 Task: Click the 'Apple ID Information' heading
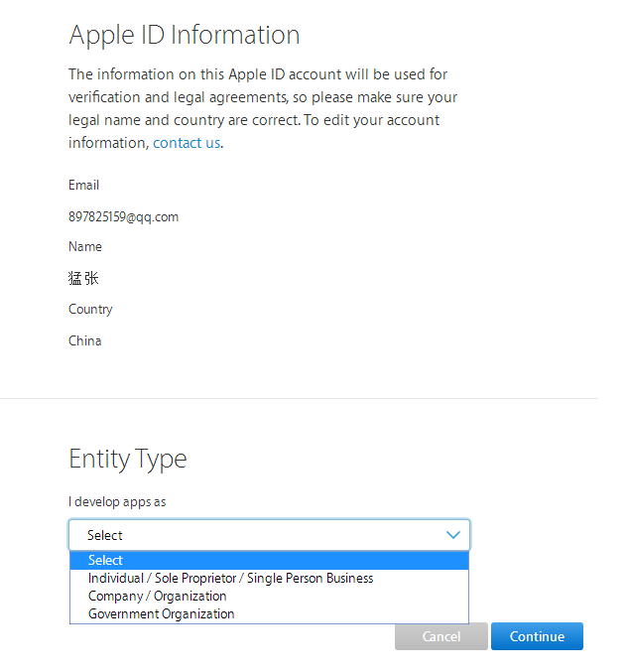(x=184, y=35)
